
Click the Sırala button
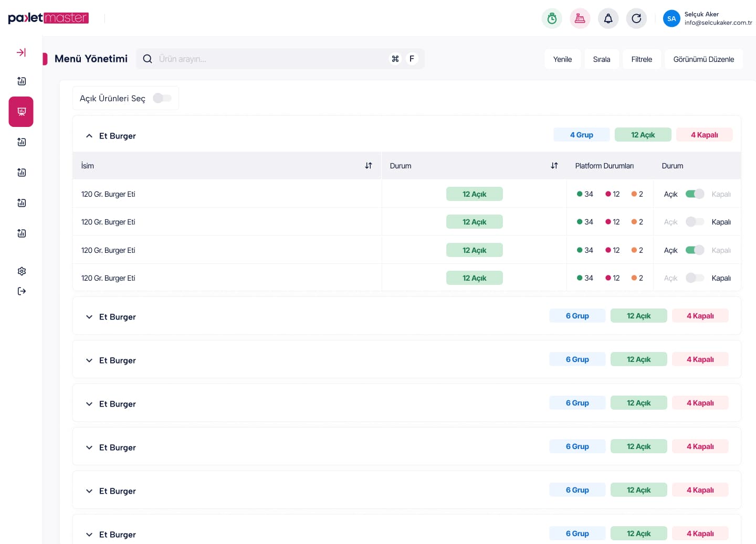pos(602,59)
